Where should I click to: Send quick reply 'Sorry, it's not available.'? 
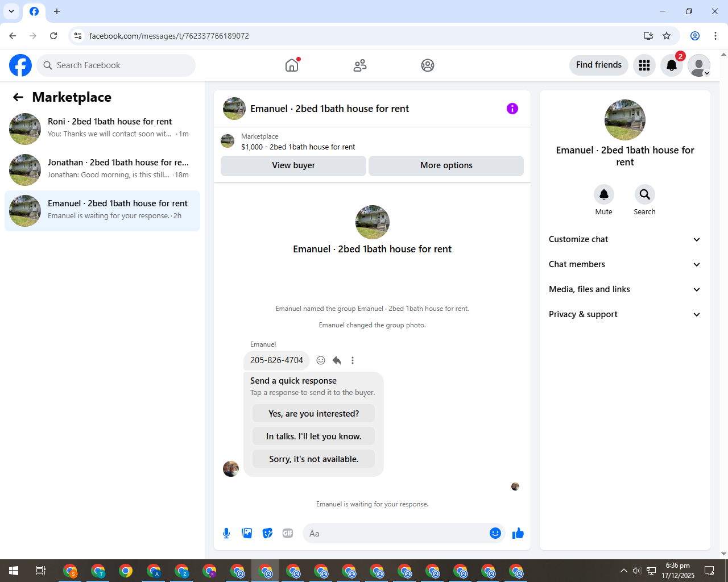pyautogui.click(x=314, y=459)
